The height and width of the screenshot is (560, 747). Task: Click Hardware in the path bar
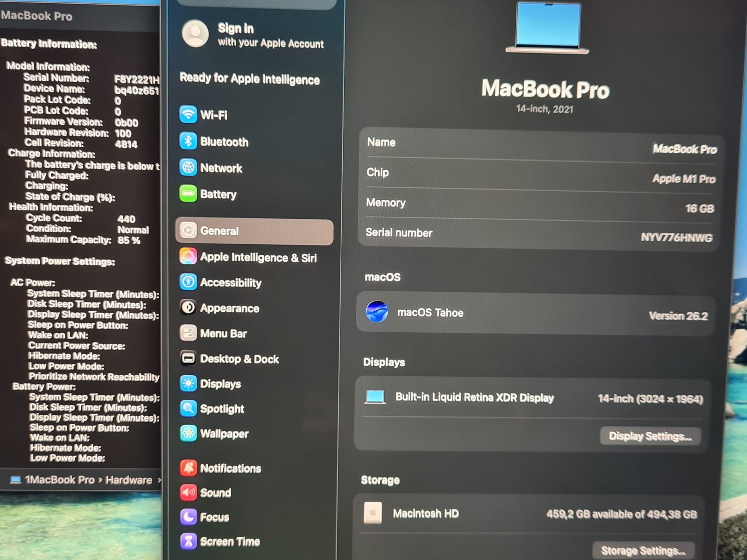click(x=128, y=480)
